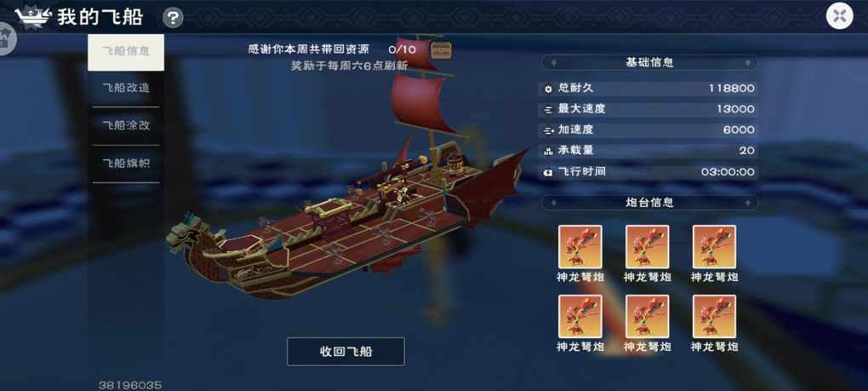868x391 pixels.
Task: Switch to the 飞船信息 tab
Action: 126,52
